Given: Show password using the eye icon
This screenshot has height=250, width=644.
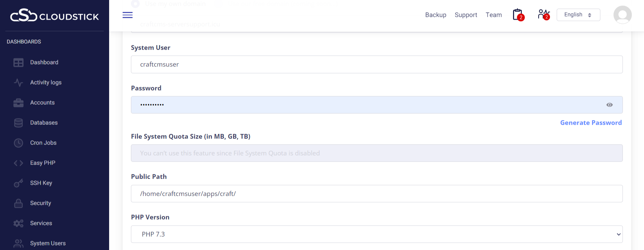Looking at the screenshot, I should pos(609,105).
